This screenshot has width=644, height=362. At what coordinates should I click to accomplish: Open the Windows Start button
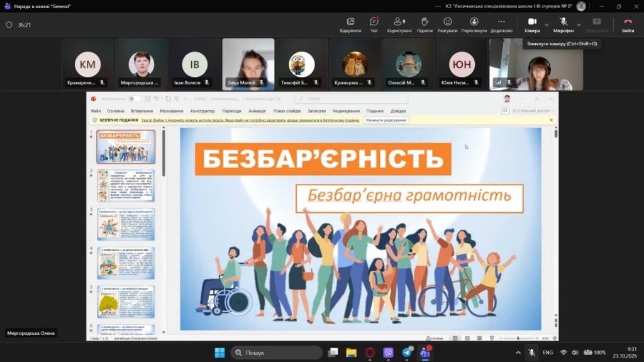pyautogui.click(x=219, y=353)
